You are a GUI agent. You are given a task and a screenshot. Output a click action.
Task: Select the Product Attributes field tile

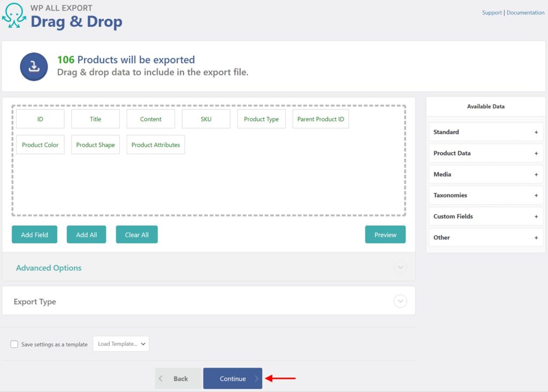pos(155,144)
